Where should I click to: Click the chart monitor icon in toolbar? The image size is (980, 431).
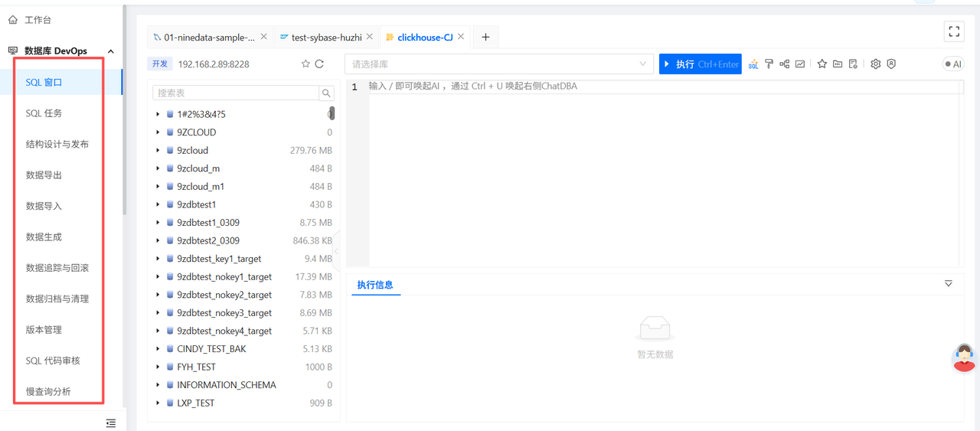pyautogui.click(x=800, y=64)
